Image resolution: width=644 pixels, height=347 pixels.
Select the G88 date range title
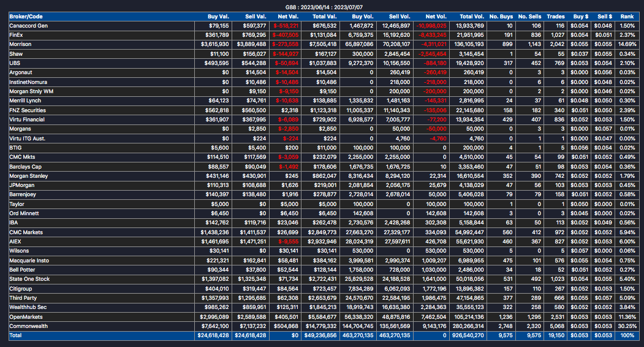pyautogui.click(x=324, y=7)
